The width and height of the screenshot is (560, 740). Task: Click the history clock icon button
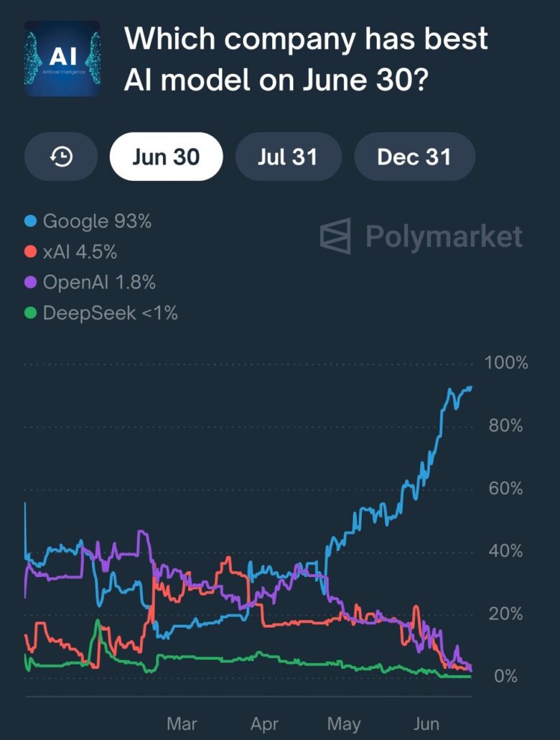61,157
